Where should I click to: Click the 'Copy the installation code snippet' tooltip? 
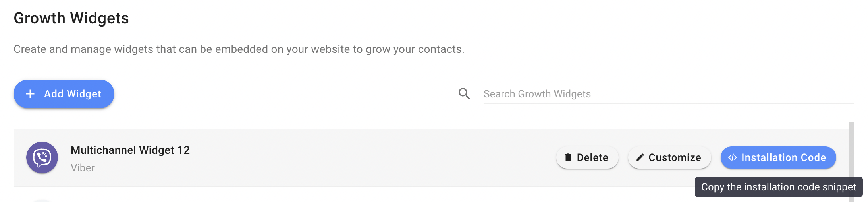pyautogui.click(x=778, y=187)
